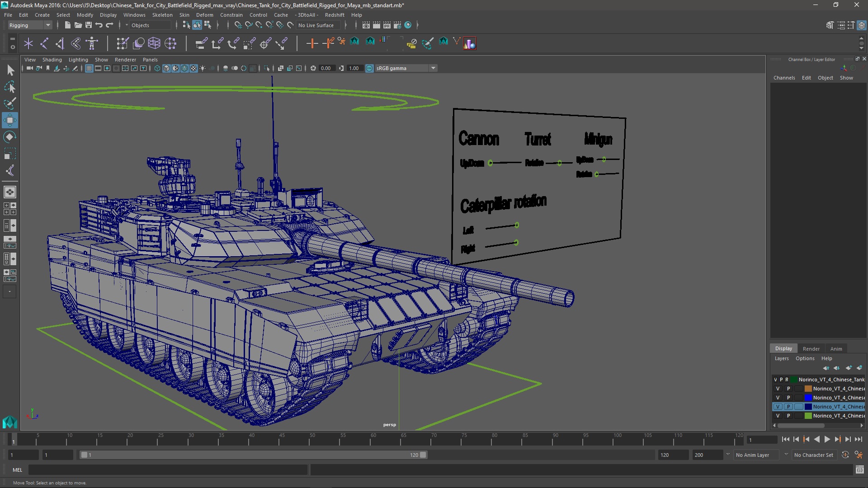Click the Redo arrow icon
The image size is (868, 488).
109,25
